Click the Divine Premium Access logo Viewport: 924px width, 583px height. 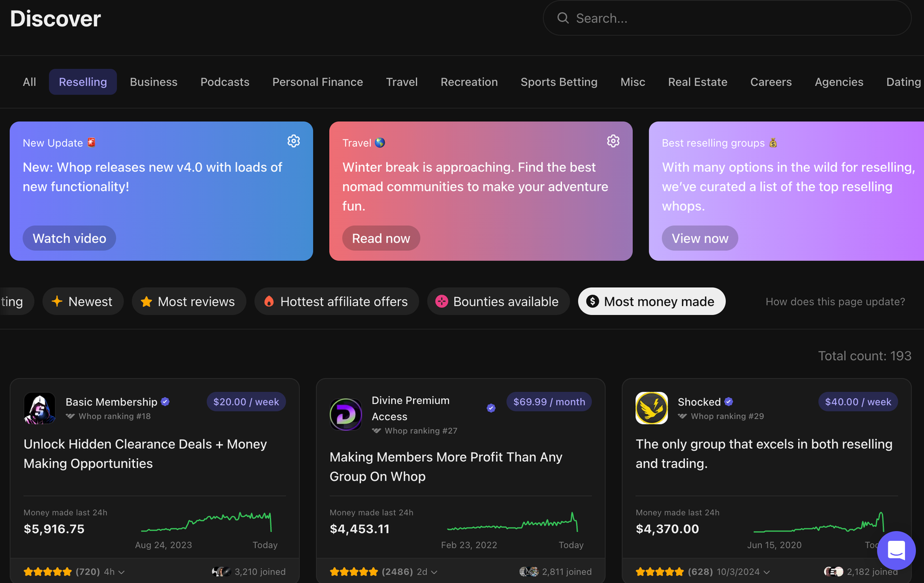[345, 414]
